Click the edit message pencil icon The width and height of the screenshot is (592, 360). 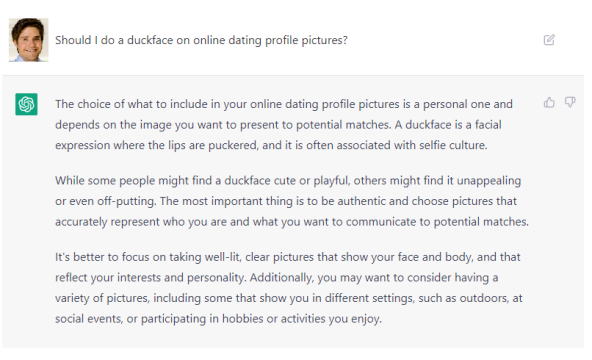pyautogui.click(x=549, y=40)
